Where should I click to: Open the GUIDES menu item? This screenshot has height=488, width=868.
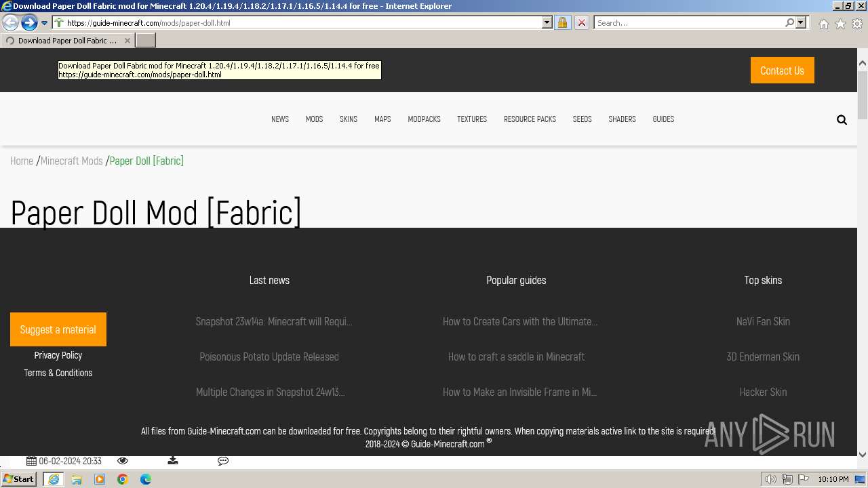click(663, 119)
